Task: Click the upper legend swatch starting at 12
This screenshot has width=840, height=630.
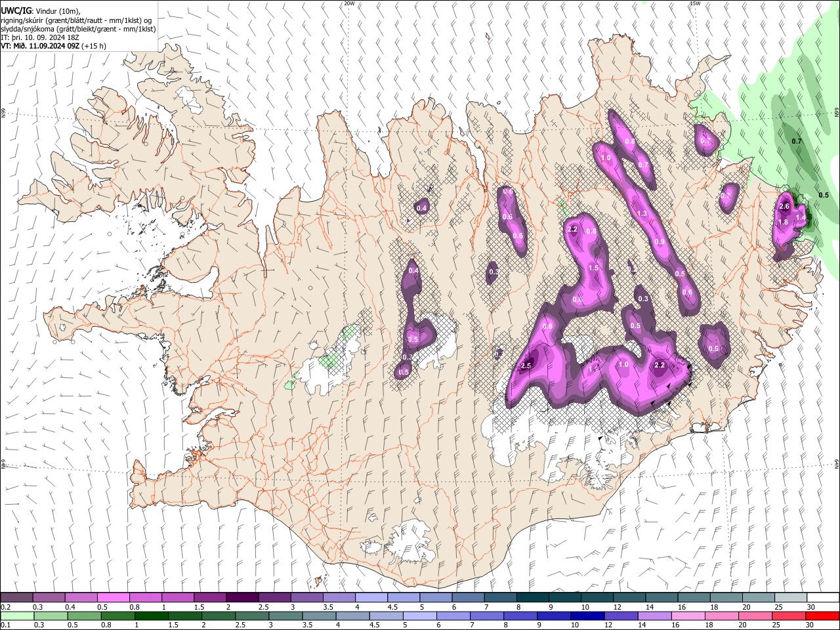Action: point(629,598)
